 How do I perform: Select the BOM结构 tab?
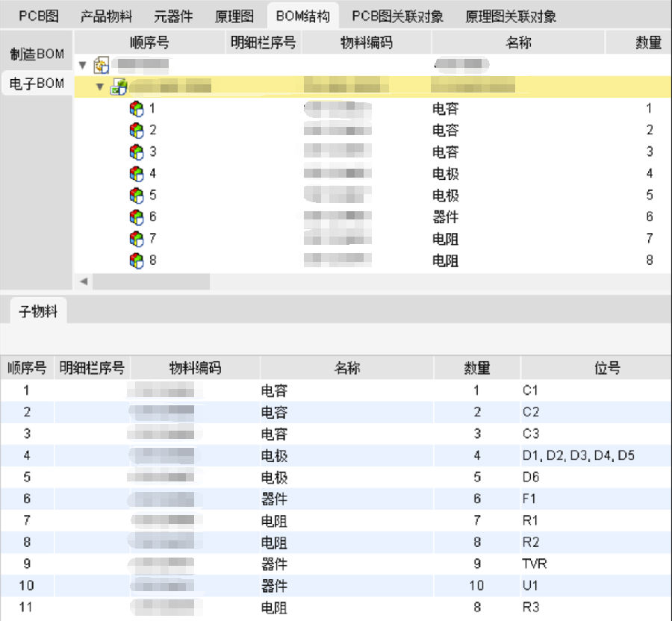pos(302,16)
